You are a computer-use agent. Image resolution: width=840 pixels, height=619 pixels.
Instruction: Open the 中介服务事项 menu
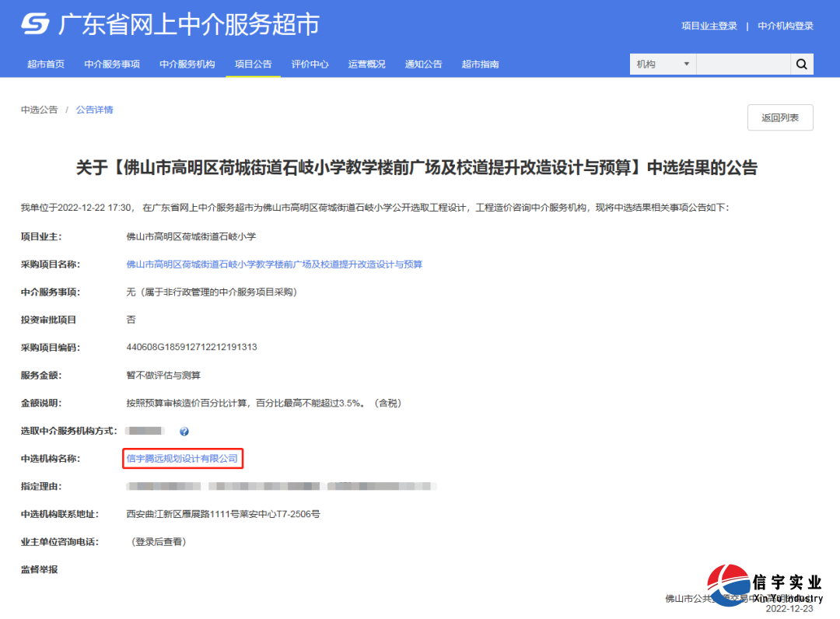point(113,64)
